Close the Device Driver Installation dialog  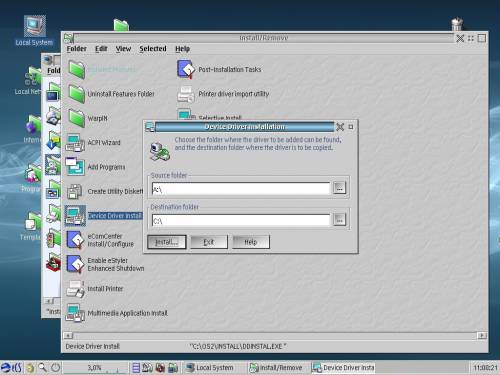coord(340,127)
